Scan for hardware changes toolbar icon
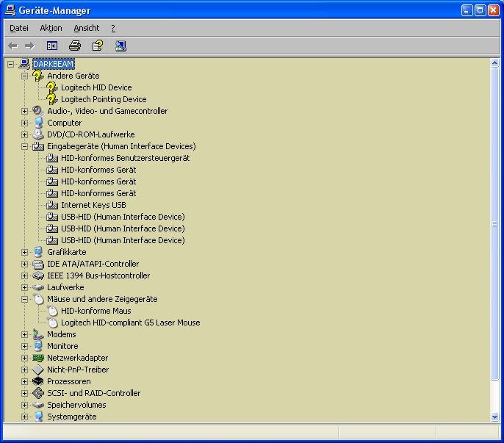 coord(120,46)
